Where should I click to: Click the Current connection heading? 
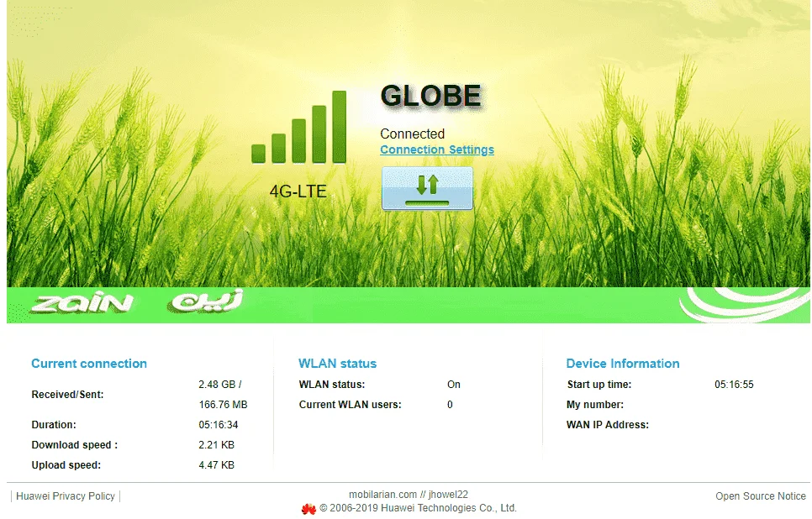(89, 364)
